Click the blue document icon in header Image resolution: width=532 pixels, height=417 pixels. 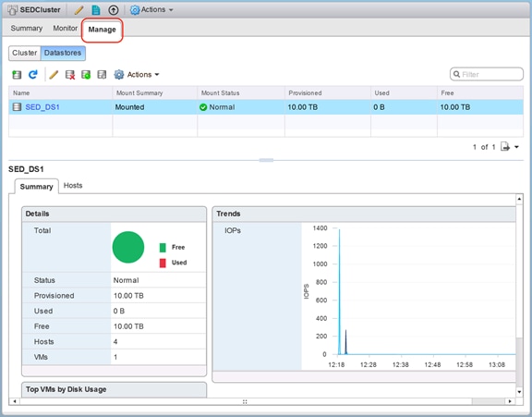(x=96, y=10)
